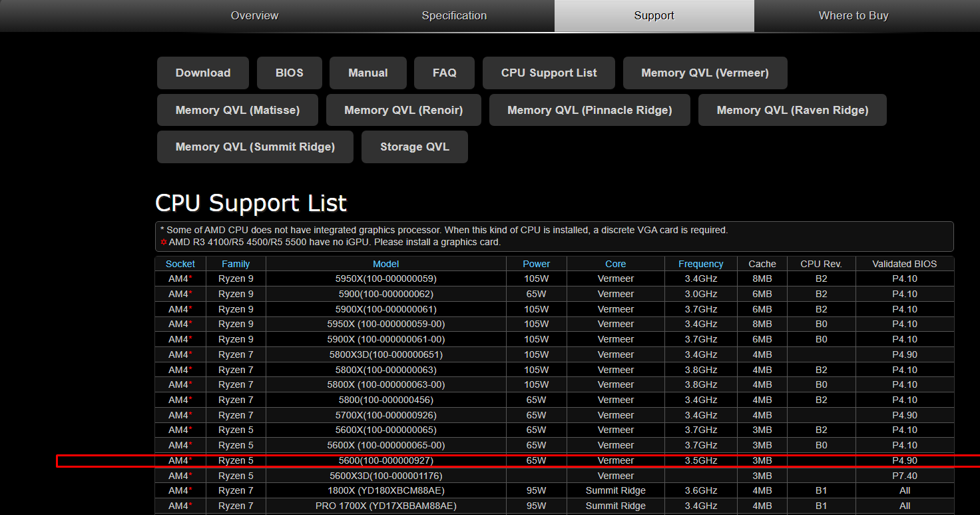Click the Power column header
This screenshot has width=980, height=515.
[537, 264]
